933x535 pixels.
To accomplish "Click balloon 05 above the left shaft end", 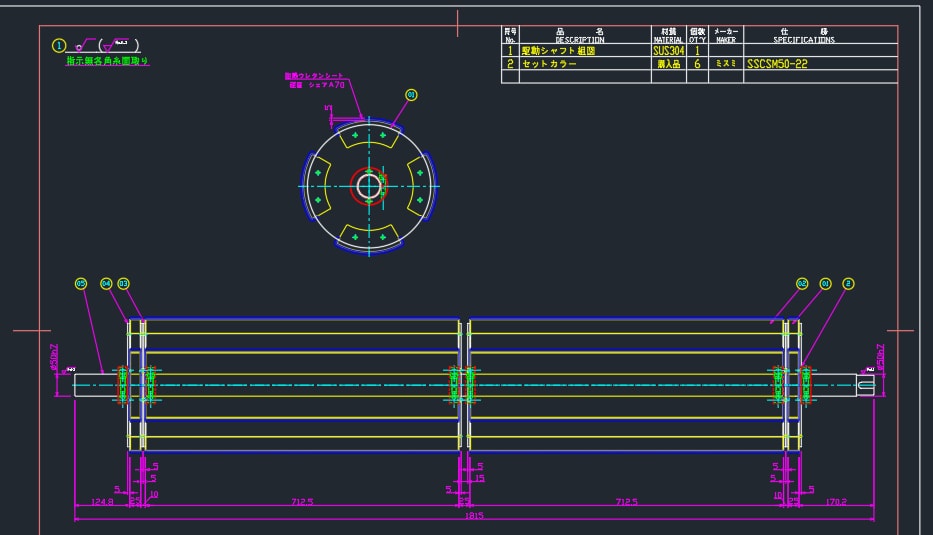I will tap(81, 284).
